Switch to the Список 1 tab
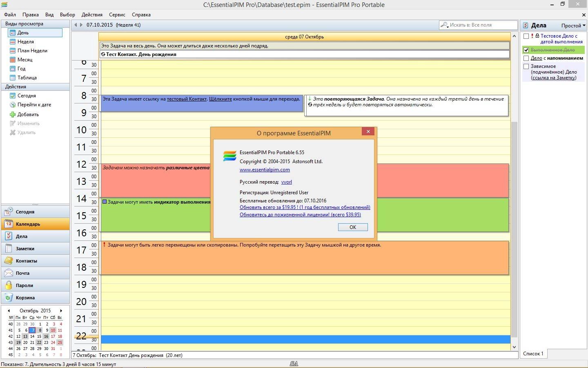 click(534, 354)
